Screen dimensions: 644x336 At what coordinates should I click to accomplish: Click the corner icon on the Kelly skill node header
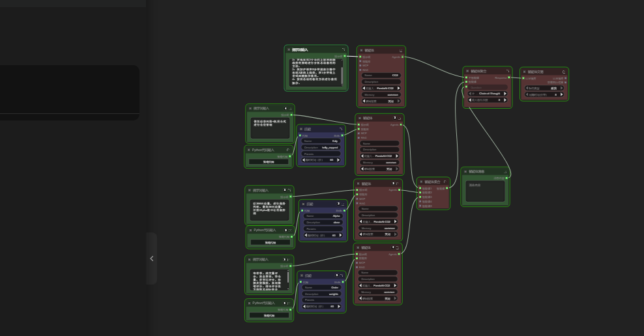(341, 129)
